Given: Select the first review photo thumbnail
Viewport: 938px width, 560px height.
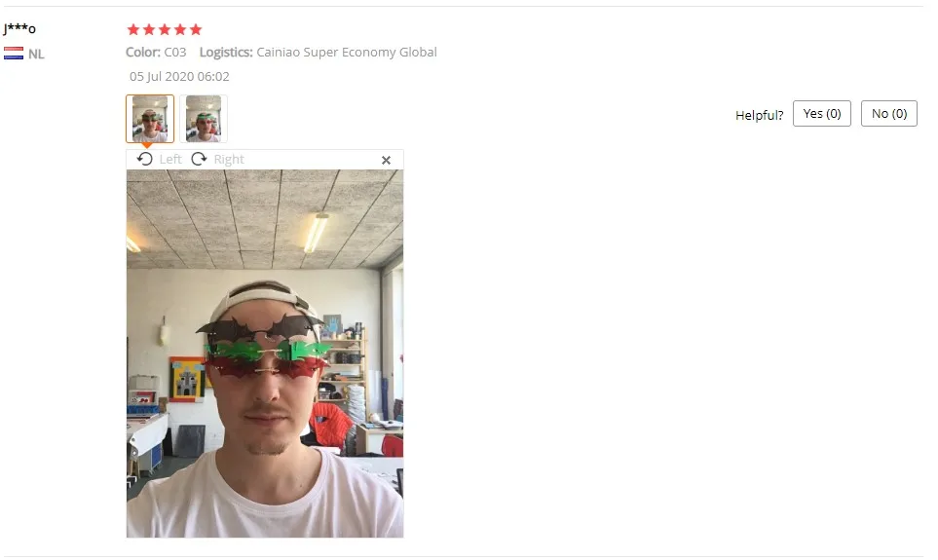Looking at the screenshot, I should pos(150,119).
